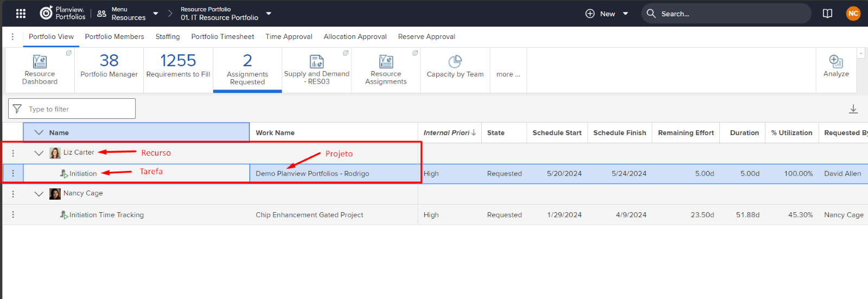Select the 23.50d remaining effort cell
This screenshot has height=299, width=868.
(686, 215)
